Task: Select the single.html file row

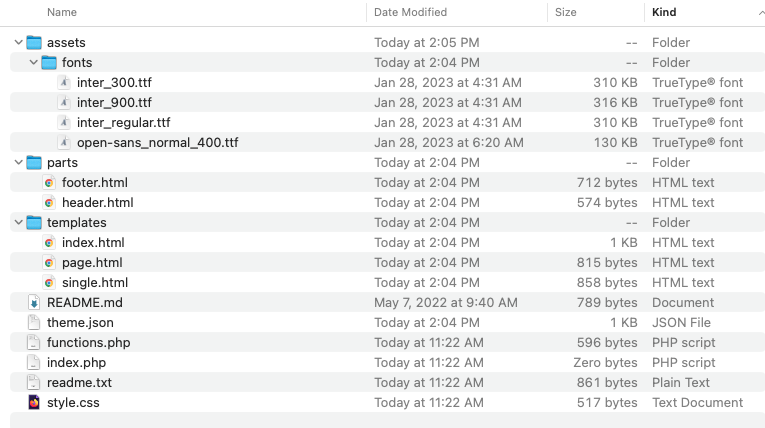Action: click(387, 283)
